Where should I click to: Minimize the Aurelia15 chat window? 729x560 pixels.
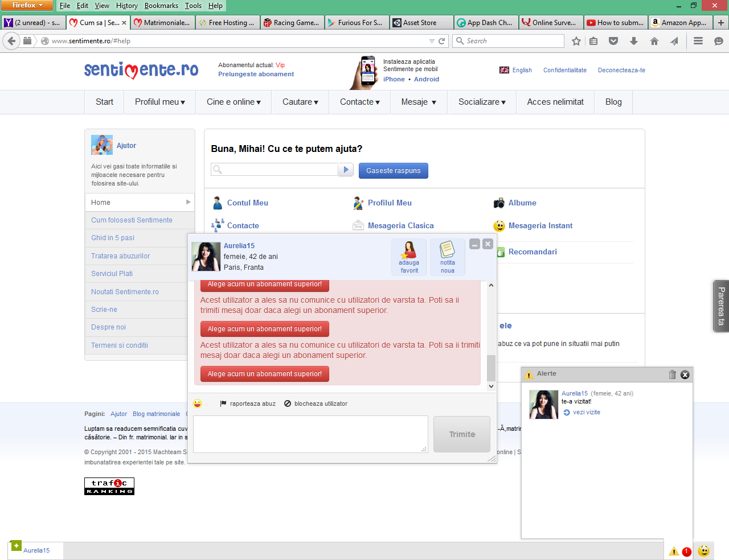tap(474, 244)
